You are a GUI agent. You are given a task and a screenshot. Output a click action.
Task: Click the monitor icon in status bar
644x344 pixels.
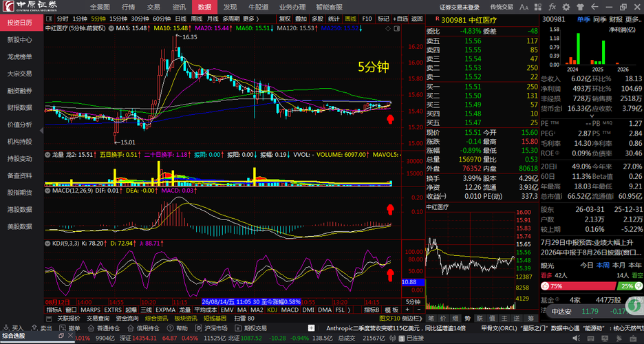click(605, 338)
